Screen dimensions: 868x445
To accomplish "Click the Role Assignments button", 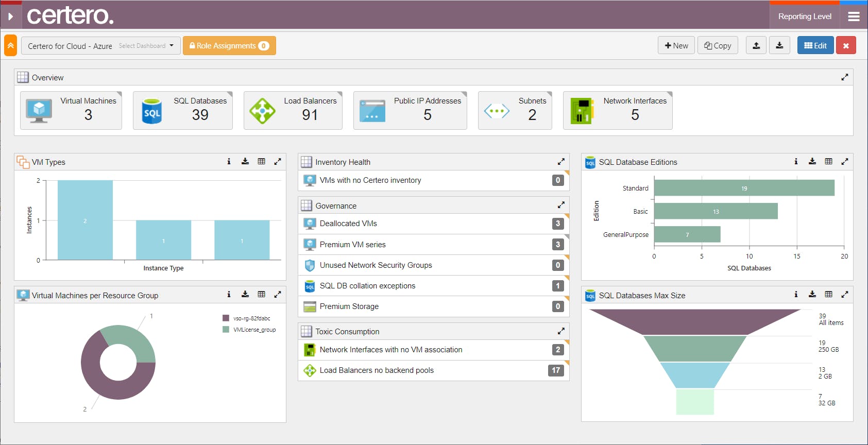I will [229, 45].
